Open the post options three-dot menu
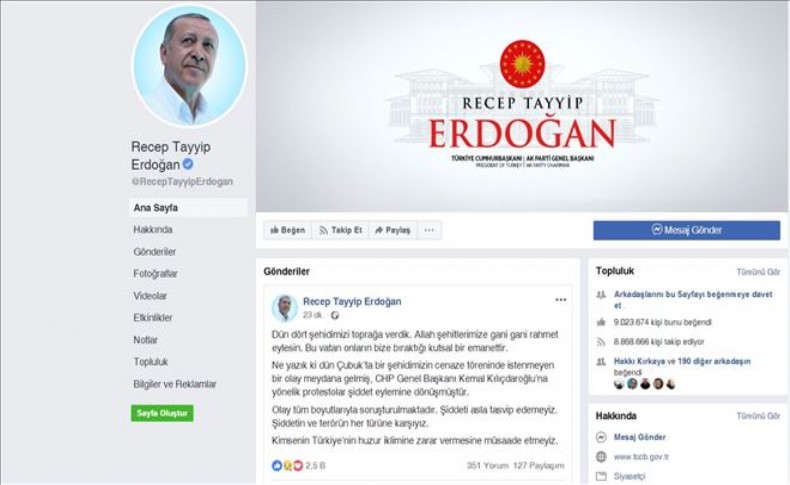 click(561, 300)
